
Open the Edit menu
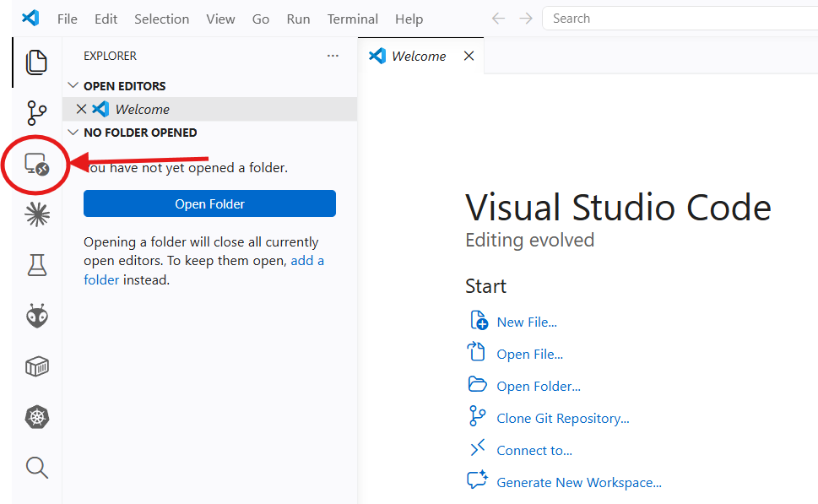click(x=106, y=19)
